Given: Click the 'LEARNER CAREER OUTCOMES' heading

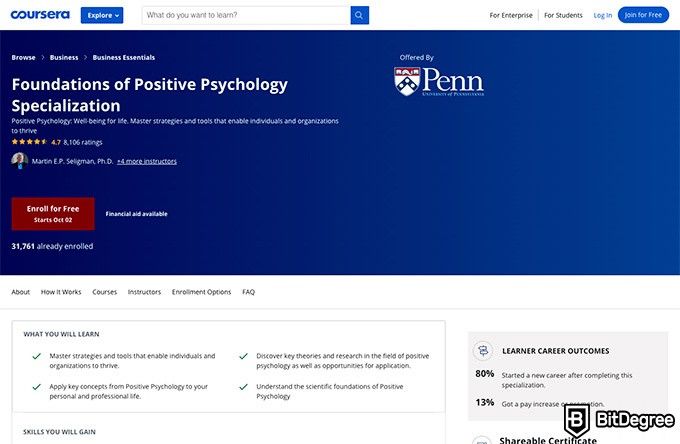Looking at the screenshot, I should [x=556, y=351].
